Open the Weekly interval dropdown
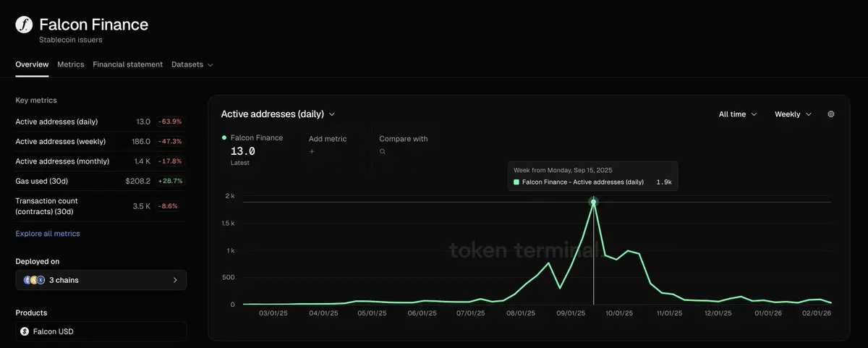The width and height of the screenshot is (868, 348). pyautogui.click(x=793, y=114)
